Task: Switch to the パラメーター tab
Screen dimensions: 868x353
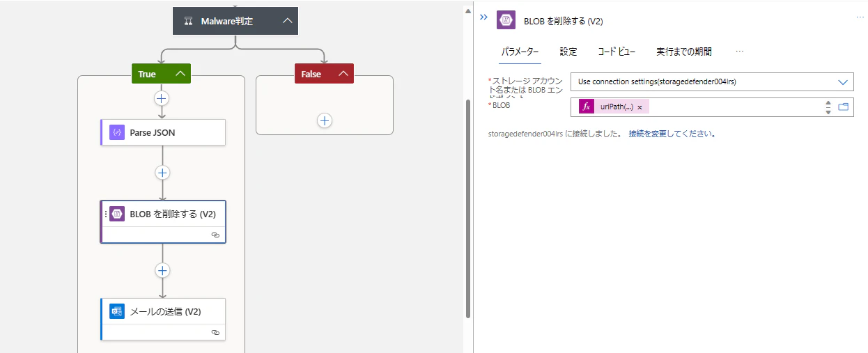Action: [520, 52]
